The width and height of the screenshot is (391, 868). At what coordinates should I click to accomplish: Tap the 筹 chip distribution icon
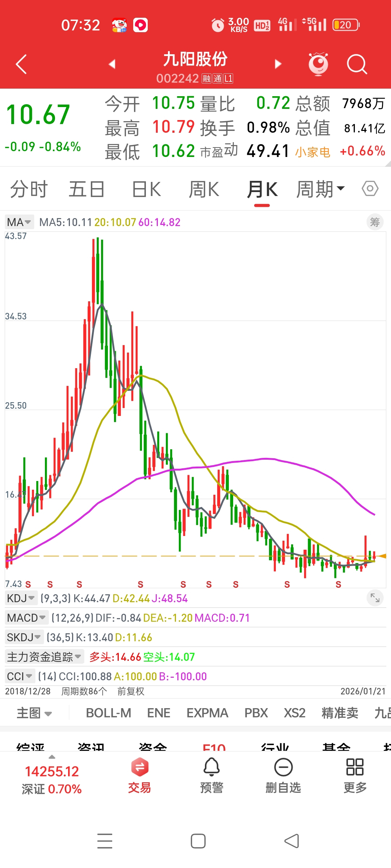pos(375,222)
